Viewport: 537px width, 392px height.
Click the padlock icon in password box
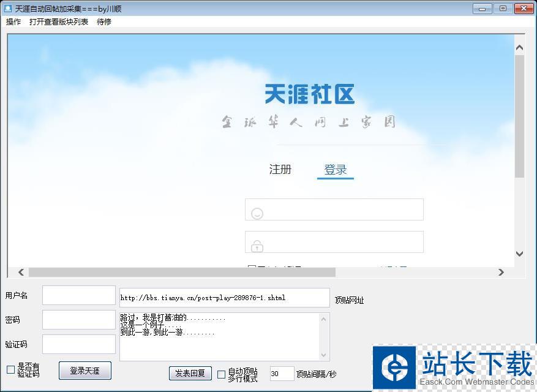(x=257, y=246)
